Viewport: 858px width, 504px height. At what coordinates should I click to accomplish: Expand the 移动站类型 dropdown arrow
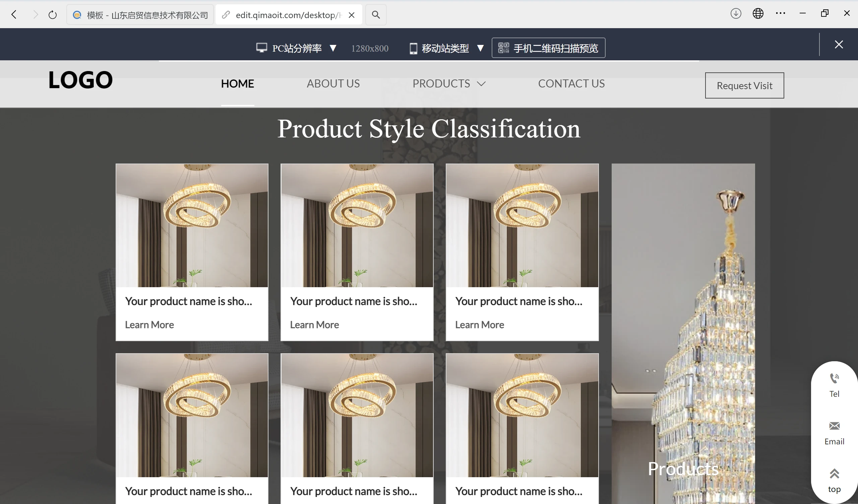pos(480,48)
